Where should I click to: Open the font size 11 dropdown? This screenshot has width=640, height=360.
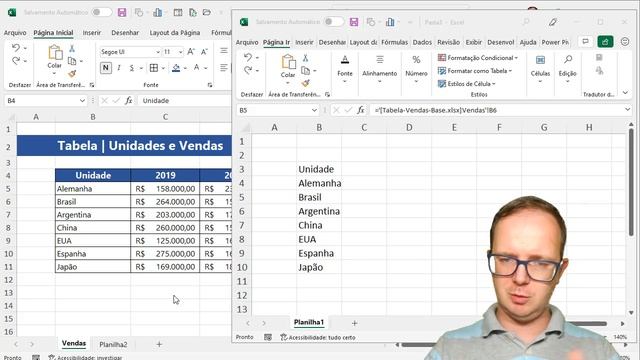click(180, 52)
